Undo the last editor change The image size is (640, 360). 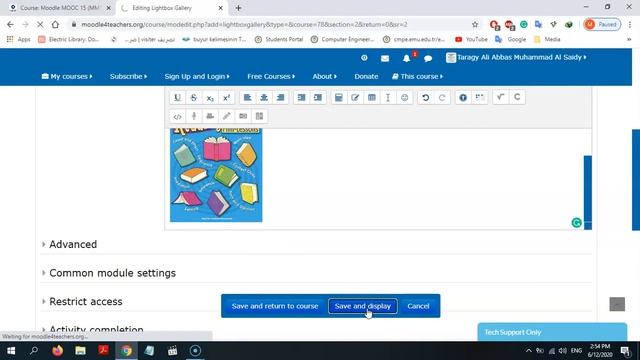pos(425,98)
